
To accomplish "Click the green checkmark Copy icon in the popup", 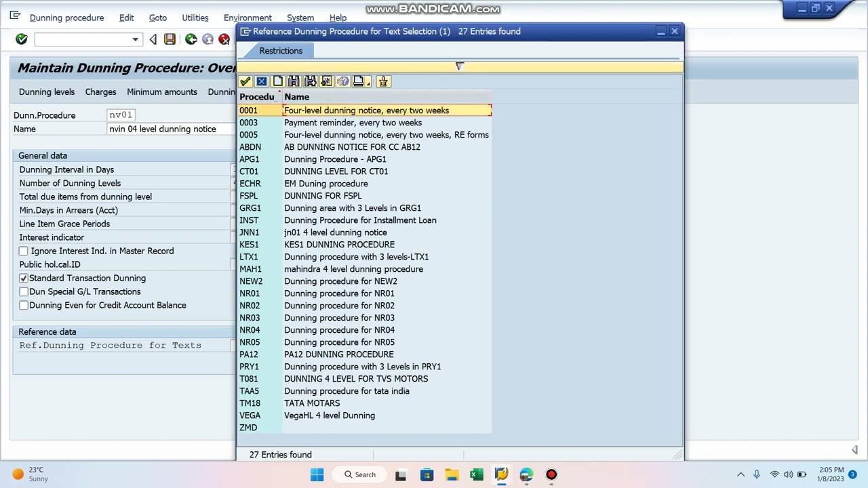I will click(245, 81).
